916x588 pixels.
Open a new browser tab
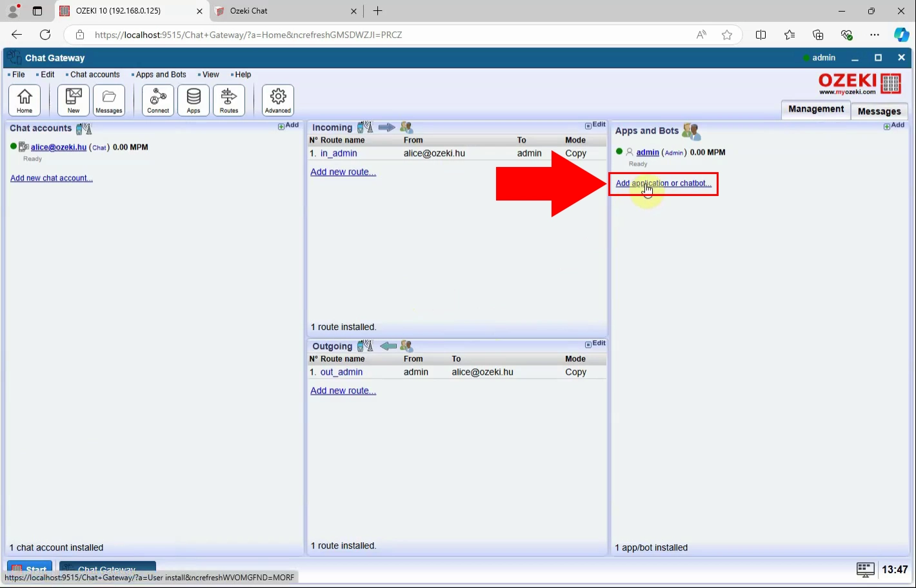[x=378, y=11]
